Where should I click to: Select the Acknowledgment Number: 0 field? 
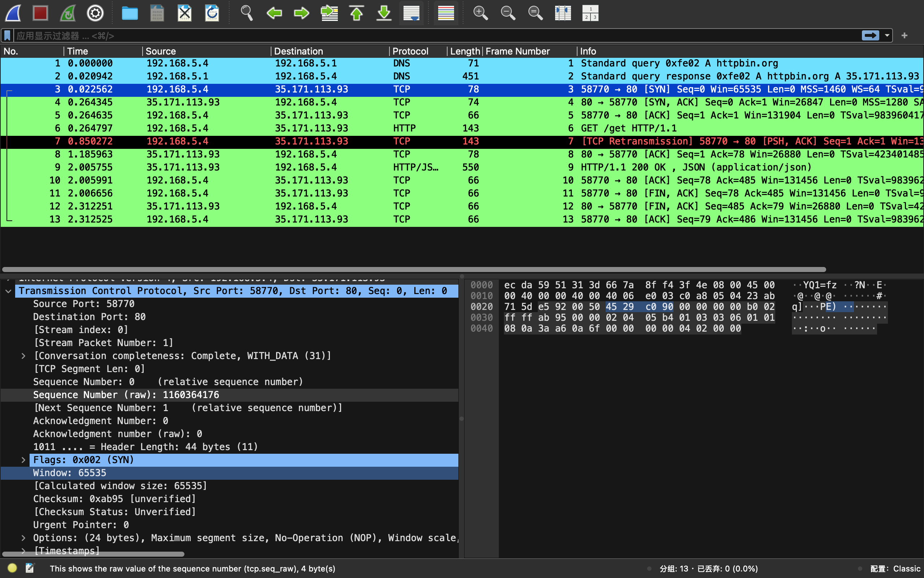(x=101, y=421)
